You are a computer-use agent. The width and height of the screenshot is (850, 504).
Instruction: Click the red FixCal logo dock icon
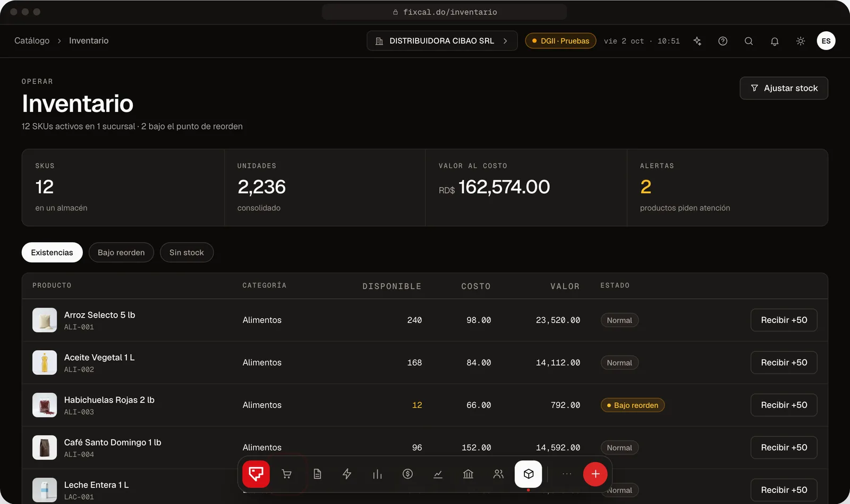pyautogui.click(x=256, y=474)
